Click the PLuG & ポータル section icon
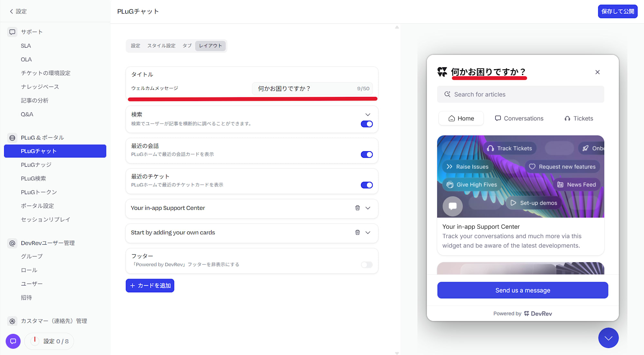This screenshot has height=355, width=644. click(12, 138)
